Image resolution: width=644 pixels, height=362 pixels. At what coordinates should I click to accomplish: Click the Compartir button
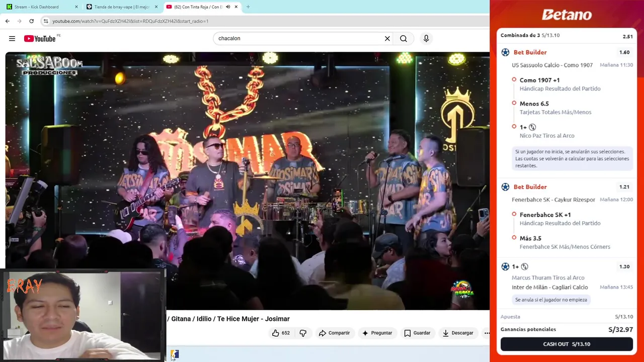(x=334, y=333)
